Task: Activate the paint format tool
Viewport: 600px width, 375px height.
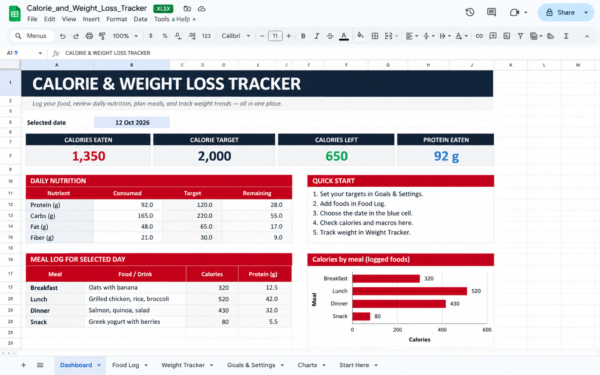Action: click(102, 36)
